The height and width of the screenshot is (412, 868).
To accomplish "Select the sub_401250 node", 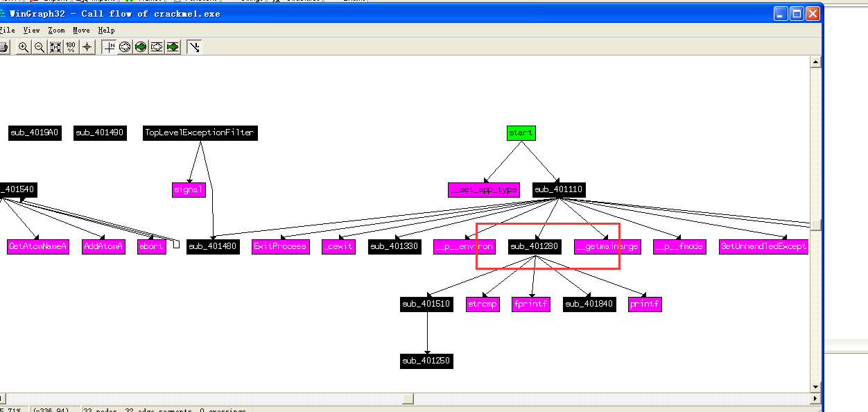I will (x=426, y=361).
